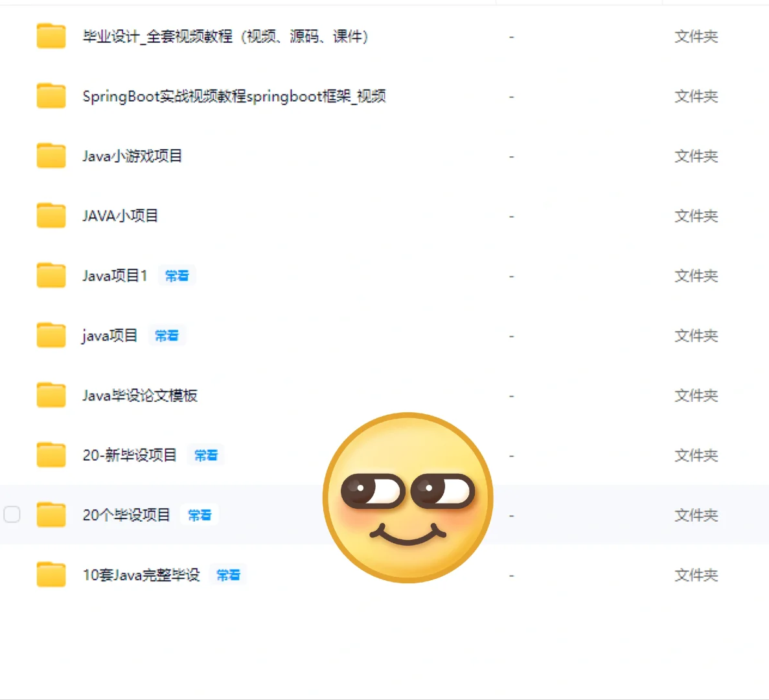769x700 pixels.
Task: Click the SpringBoot实战视频教程 folder icon
Action: pyautogui.click(x=51, y=96)
